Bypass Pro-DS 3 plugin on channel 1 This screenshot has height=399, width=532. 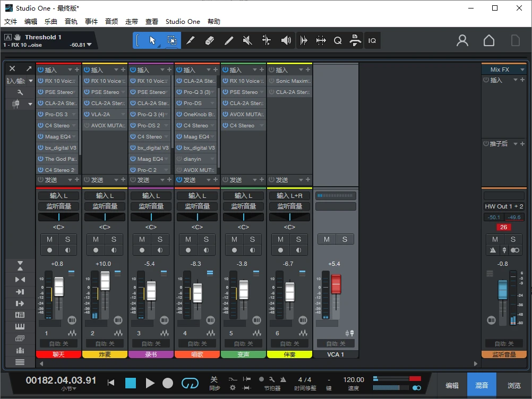[40, 115]
